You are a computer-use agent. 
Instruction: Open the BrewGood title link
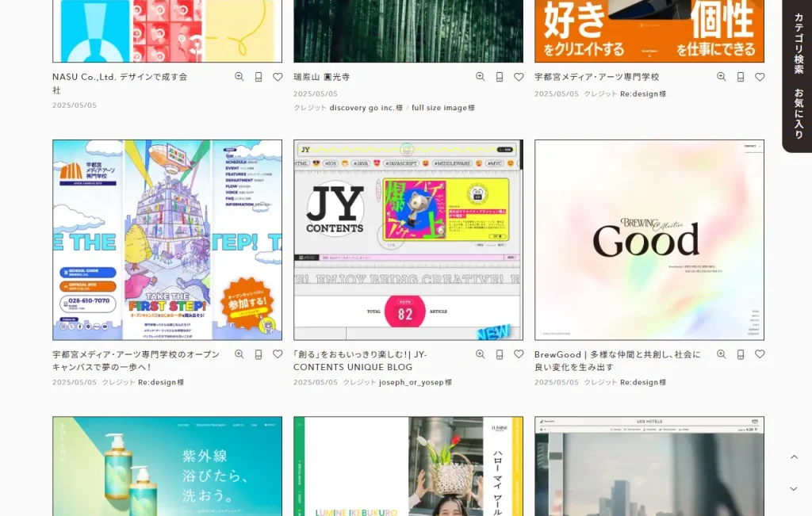click(617, 361)
